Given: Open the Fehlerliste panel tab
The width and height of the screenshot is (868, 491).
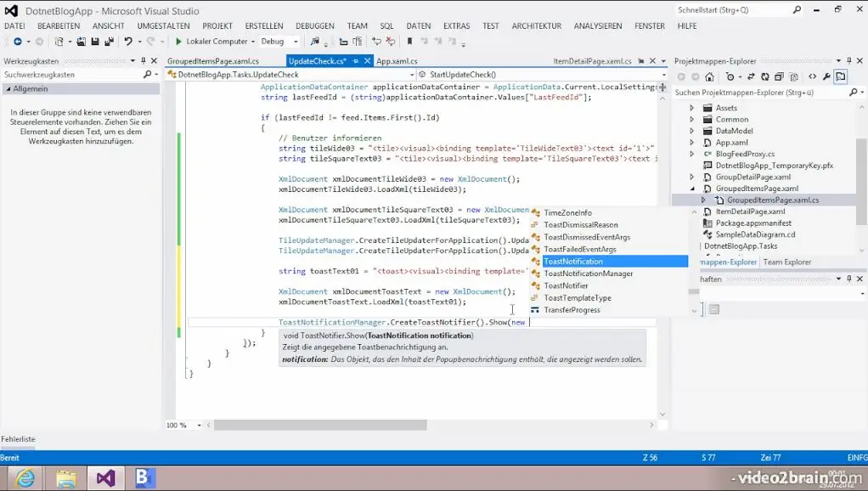Looking at the screenshot, I should coord(19,439).
